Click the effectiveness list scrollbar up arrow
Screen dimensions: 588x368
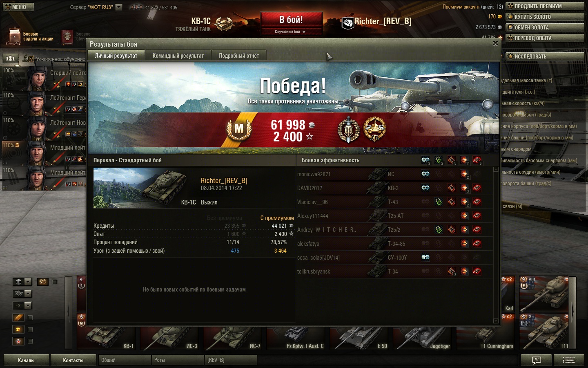[x=496, y=169]
